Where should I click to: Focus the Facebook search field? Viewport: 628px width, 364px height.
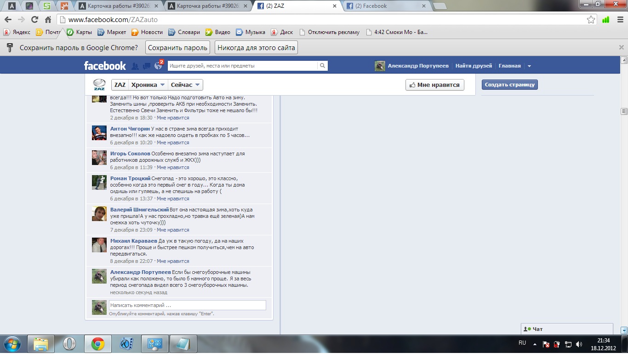click(243, 66)
